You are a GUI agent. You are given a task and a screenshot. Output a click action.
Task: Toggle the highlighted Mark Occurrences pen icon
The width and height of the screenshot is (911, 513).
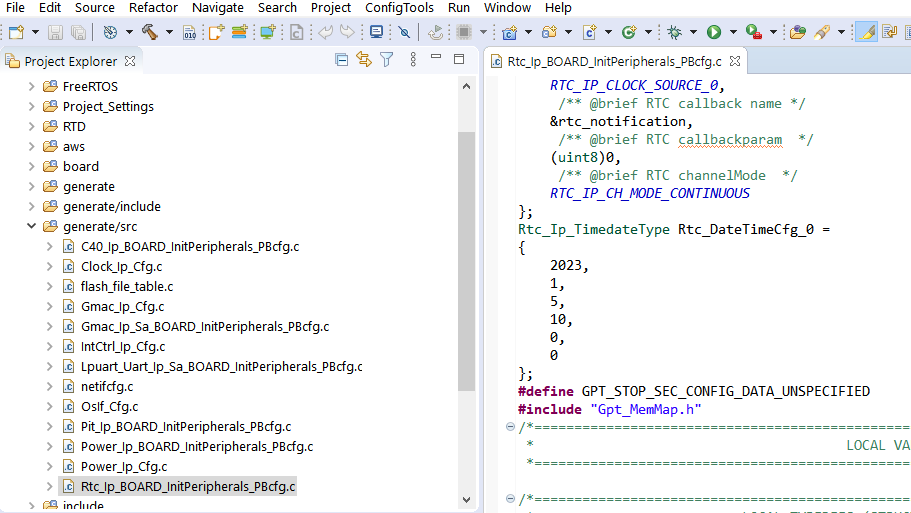click(x=866, y=32)
